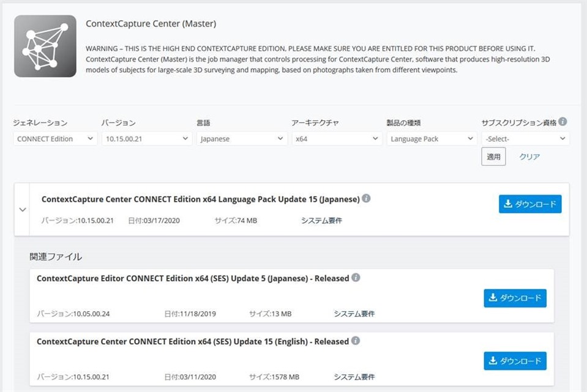This screenshot has height=392, width=587.
Task: Open システム要件 for ContextCapture Center English
Action: [x=354, y=377]
